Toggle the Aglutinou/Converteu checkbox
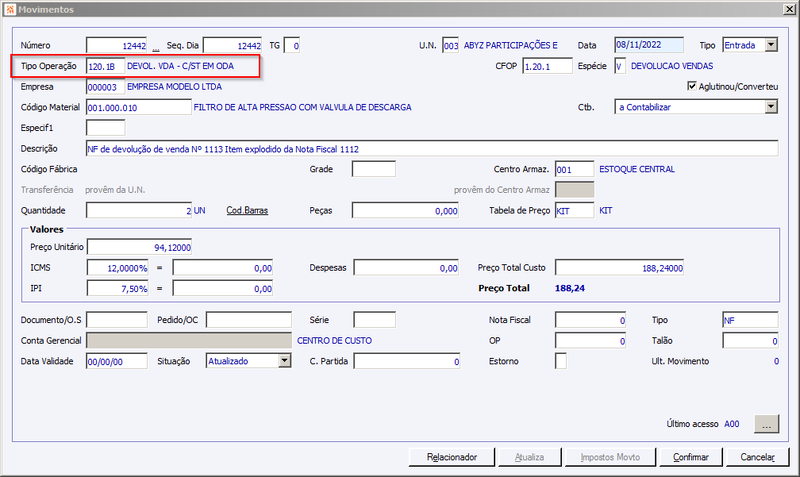Viewport: 800px width, 477px height. pyautogui.click(x=692, y=86)
